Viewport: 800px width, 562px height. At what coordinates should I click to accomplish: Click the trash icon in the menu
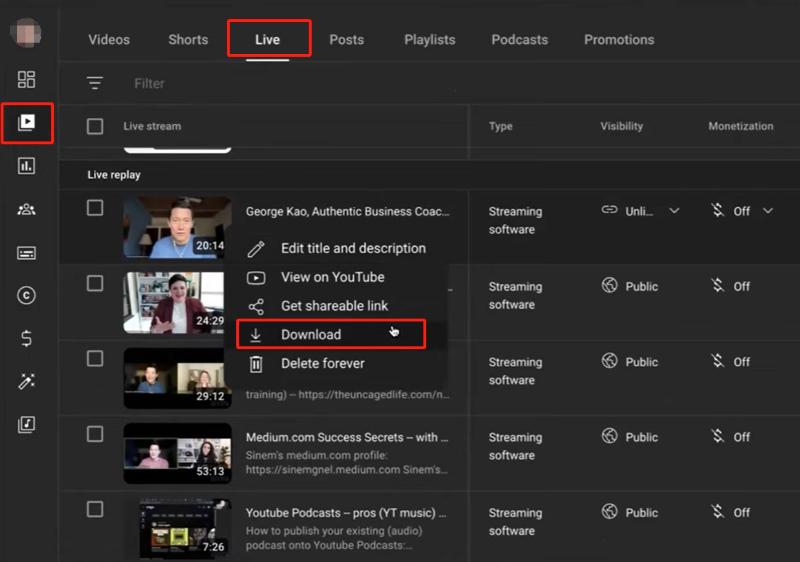pos(256,364)
